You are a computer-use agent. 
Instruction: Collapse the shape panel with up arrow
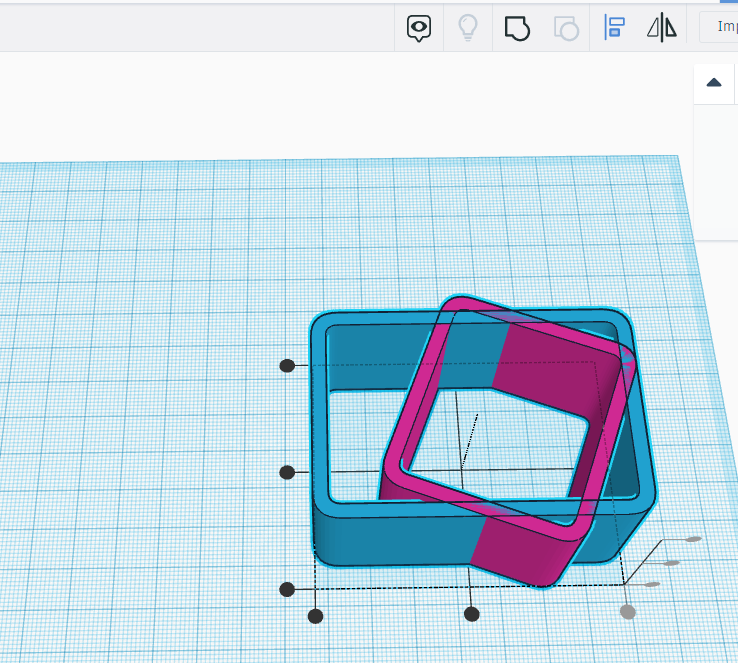714,83
